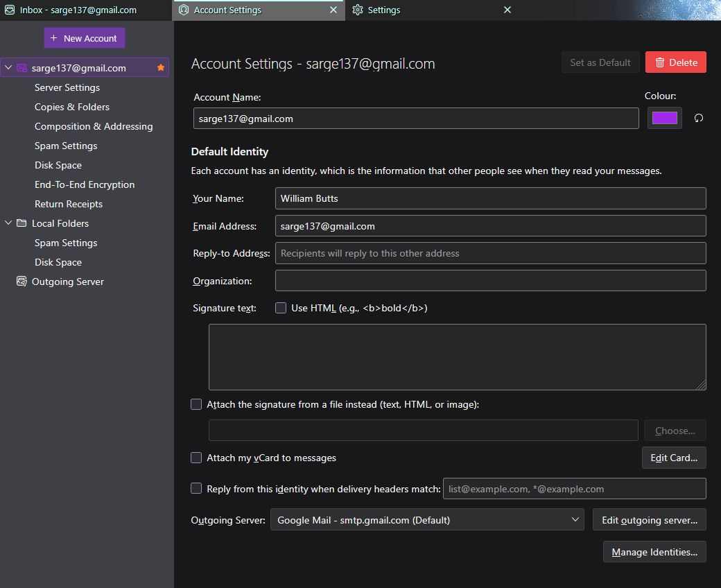Click into the Reply-to Address field
Viewport: 721px width, 588px height.
[x=490, y=253]
